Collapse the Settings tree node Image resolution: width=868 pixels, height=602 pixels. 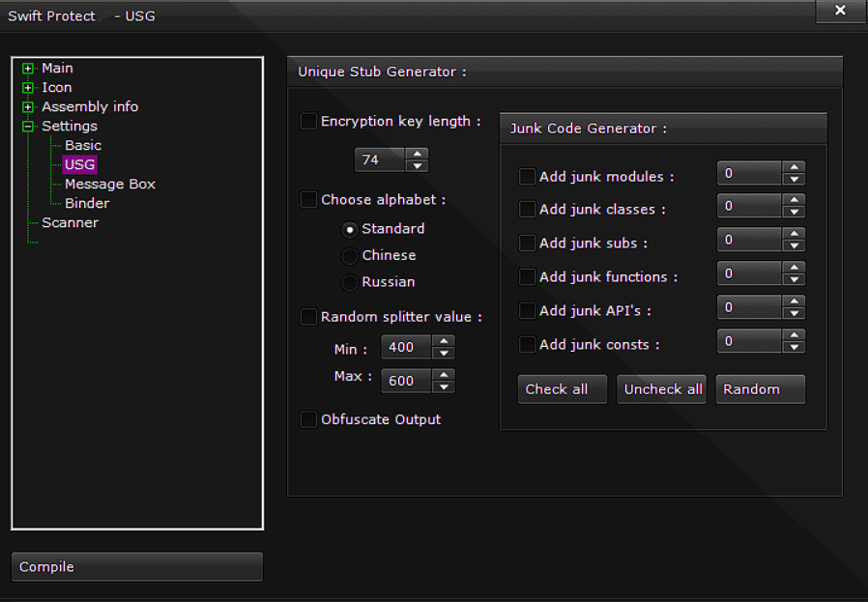coord(28,127)
